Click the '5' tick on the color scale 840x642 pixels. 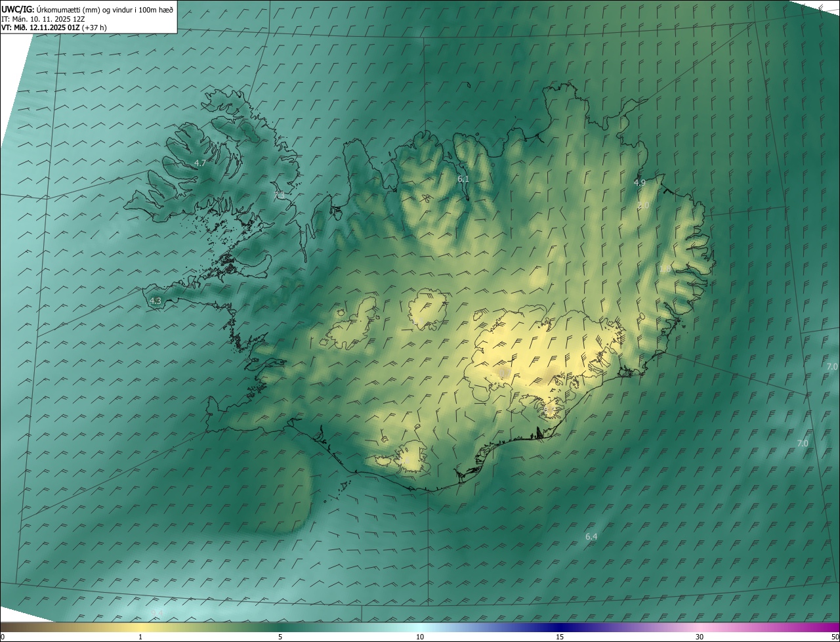(x=280, y=637)
